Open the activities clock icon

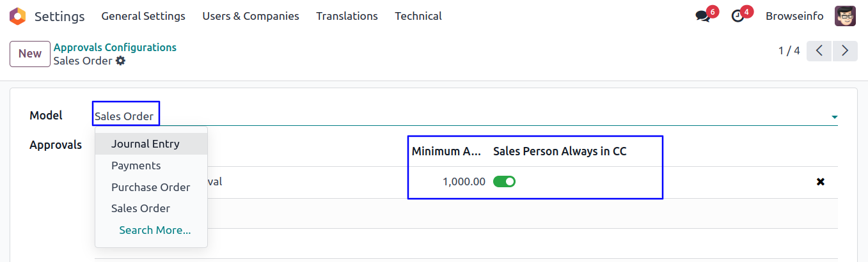[738, 16]
